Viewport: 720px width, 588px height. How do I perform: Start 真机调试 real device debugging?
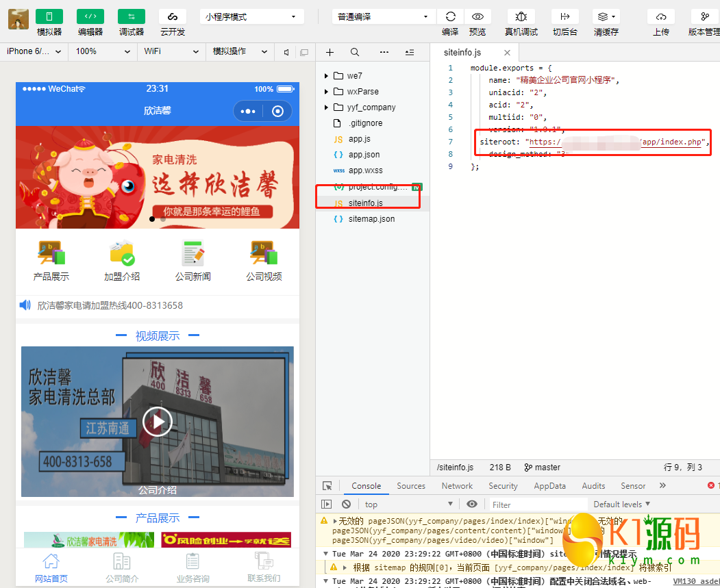521,16
